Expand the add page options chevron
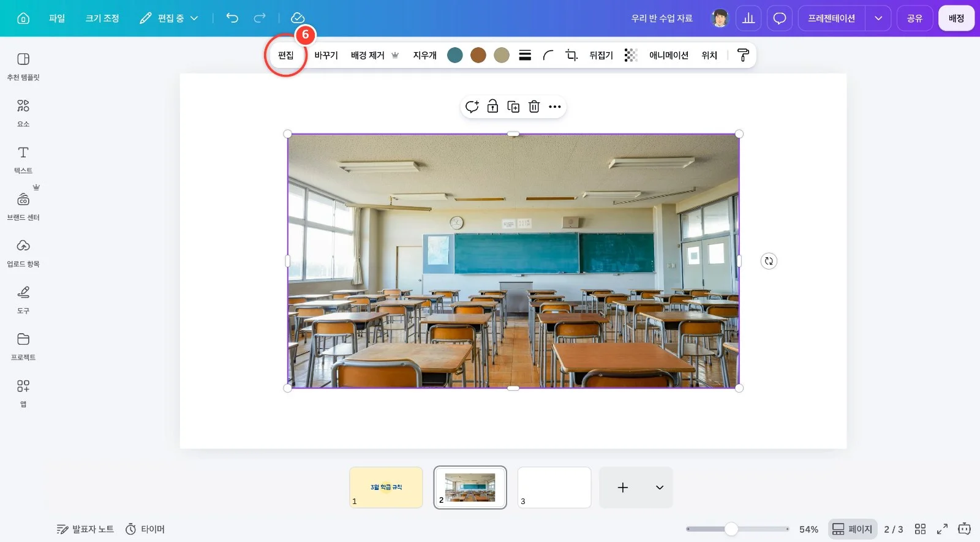The width and height of the screenshot is (980, 542). click(660, 487)
